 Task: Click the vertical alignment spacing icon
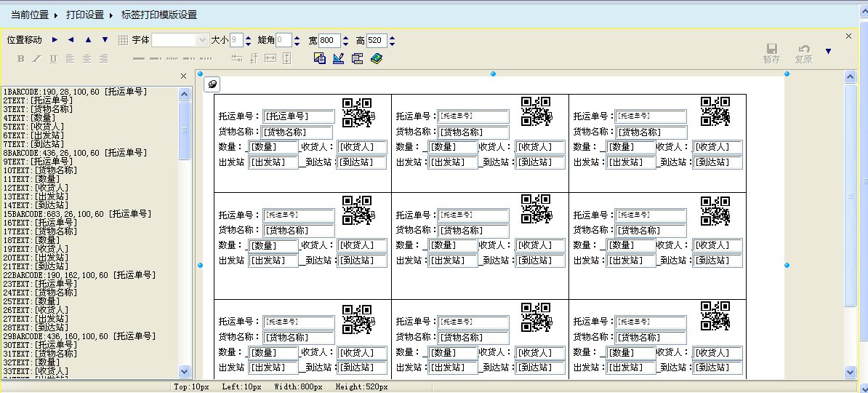pos(254,58)
